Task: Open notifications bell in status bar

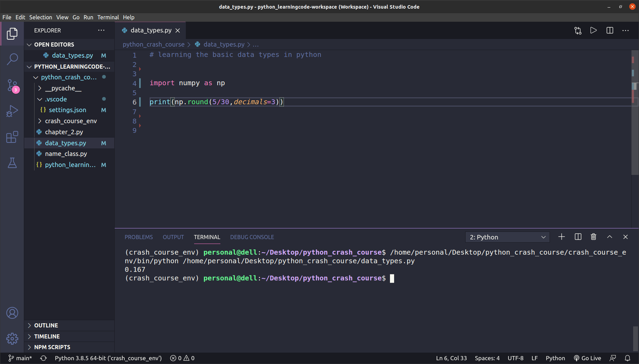Action: coord(628,358)
